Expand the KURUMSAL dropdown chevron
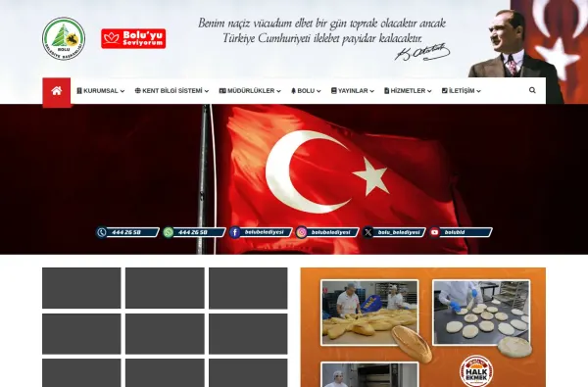Screen dimensions: 588x387 coord(122,91)
